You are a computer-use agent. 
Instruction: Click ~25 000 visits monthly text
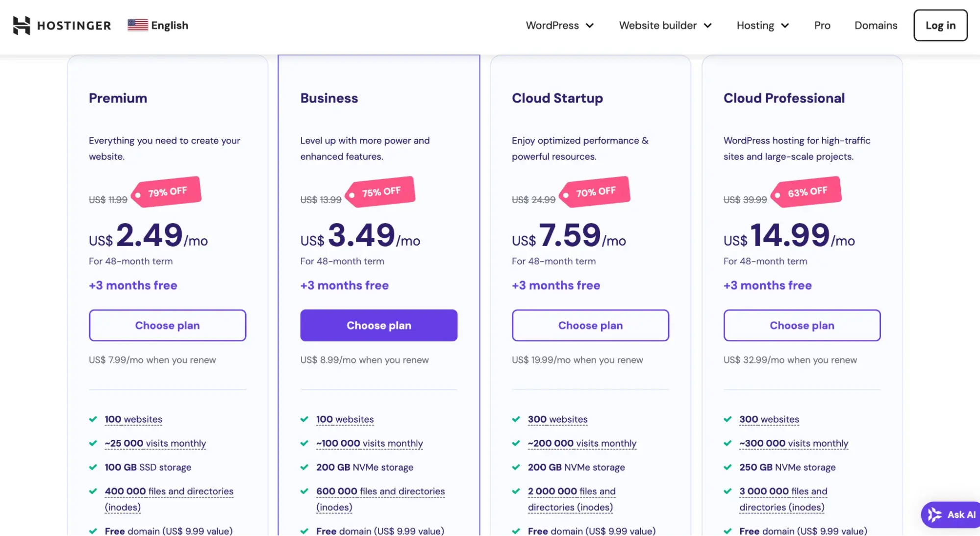(155, 443)
